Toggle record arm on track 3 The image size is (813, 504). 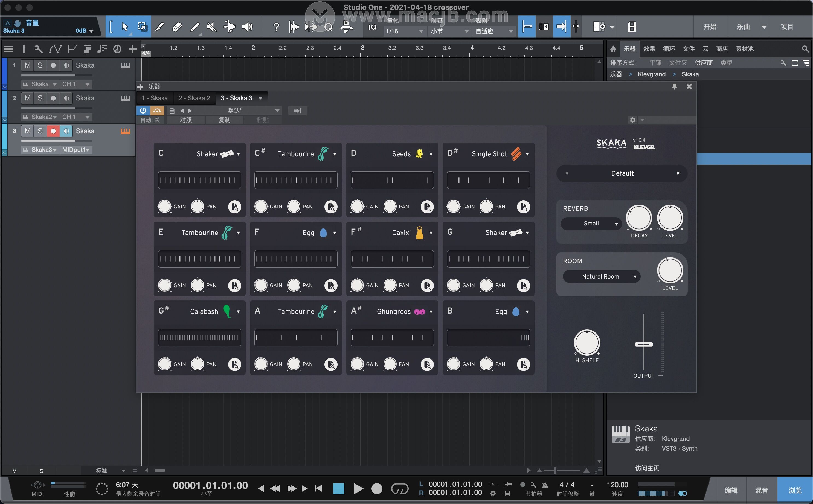[x=53, y=131]
